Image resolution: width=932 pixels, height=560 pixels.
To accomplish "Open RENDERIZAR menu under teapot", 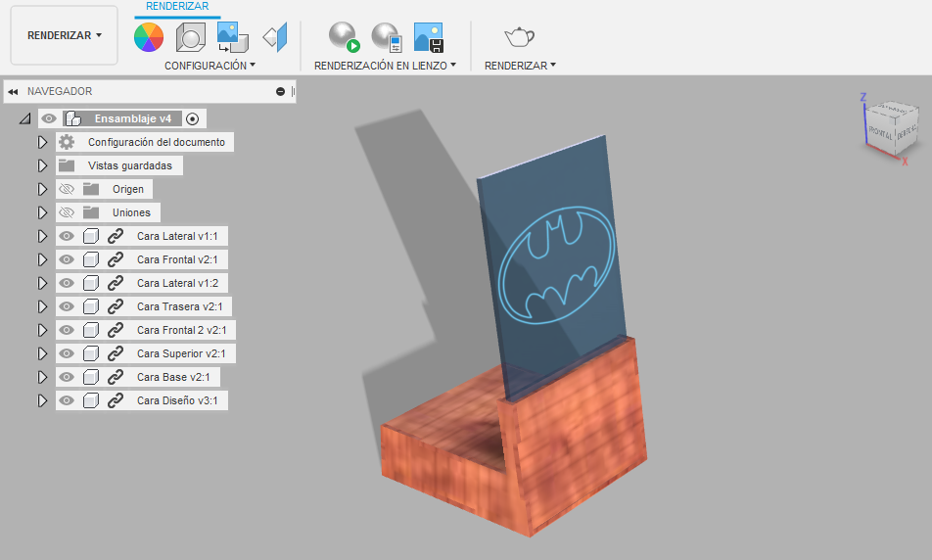I will 520,66.
